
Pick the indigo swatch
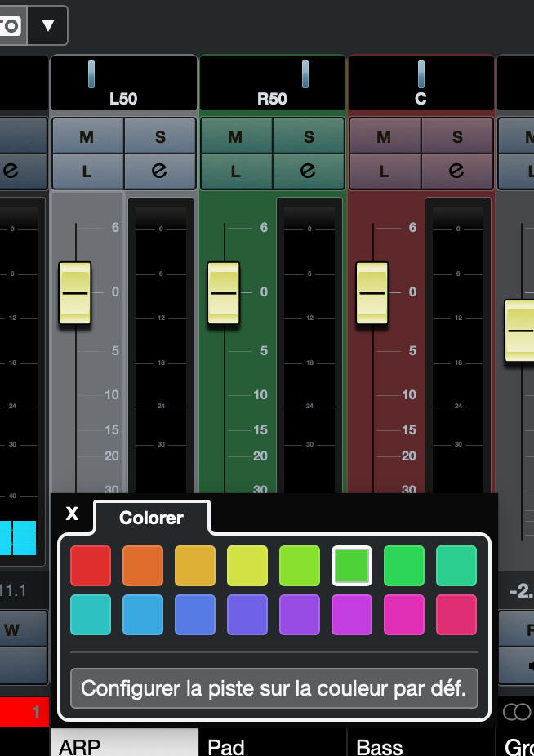pos(247,615)
